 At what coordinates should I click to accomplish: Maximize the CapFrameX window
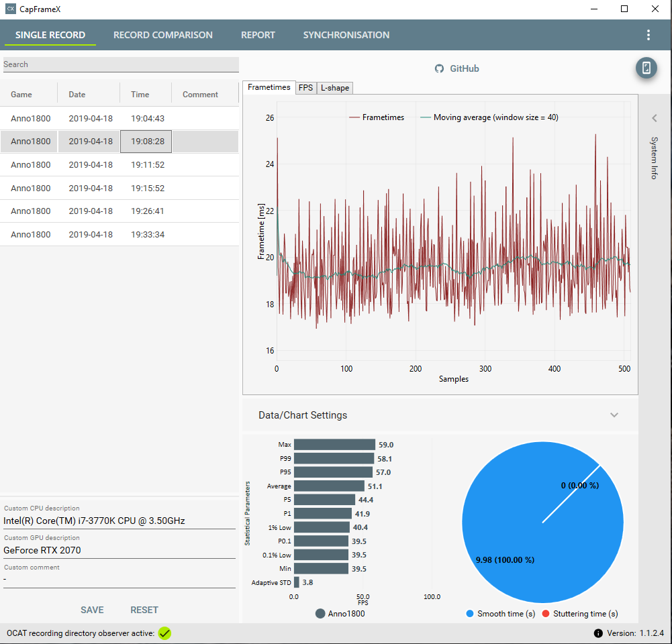tap(624, 9)
